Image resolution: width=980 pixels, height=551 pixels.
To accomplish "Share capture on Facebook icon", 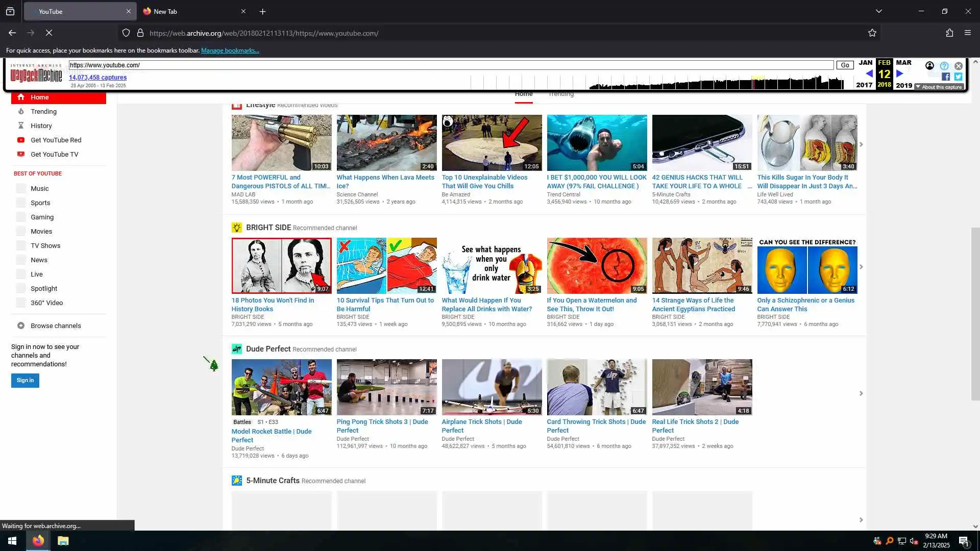I will pos(946,77).
